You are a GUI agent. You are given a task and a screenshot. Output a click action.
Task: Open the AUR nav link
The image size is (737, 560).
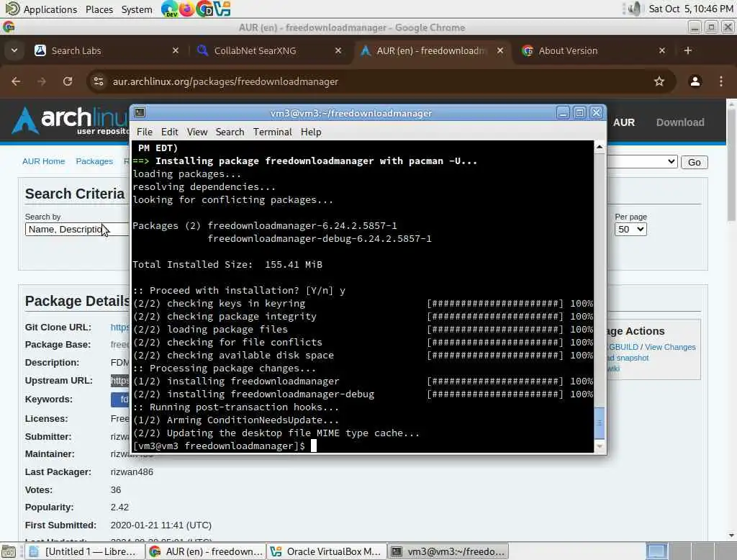pyautogui.click(x=624, y=122)
